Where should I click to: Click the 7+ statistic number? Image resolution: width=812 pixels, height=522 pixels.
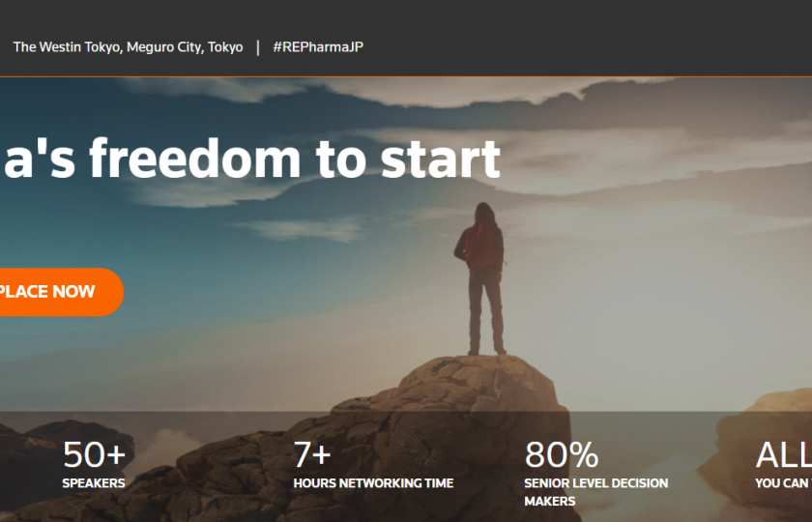pos(312,454)
